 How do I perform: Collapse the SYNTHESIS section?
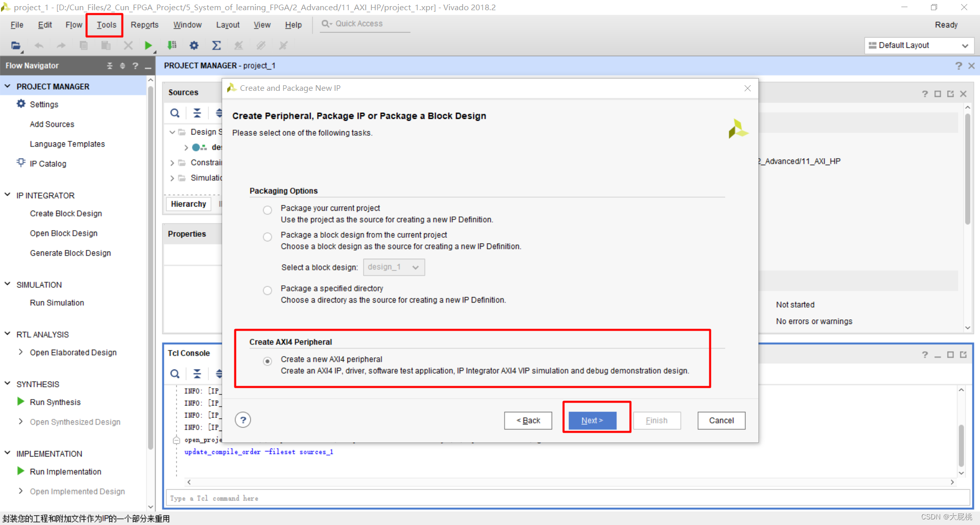8,384
